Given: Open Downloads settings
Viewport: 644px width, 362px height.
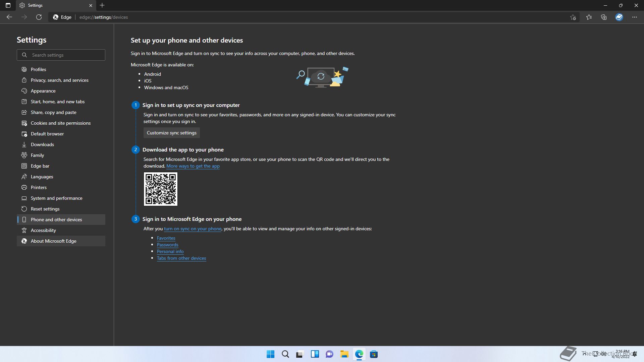Looking at the screenshot, I should (61, 144).
